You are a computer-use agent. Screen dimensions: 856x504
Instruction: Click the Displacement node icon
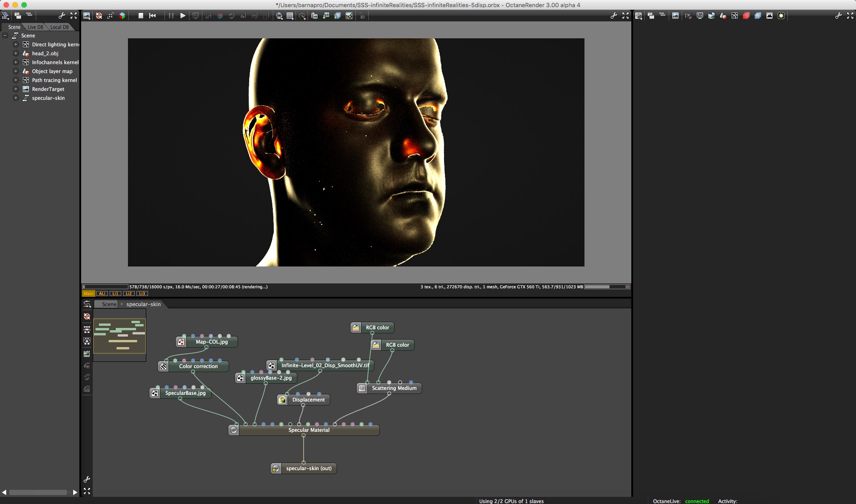[x=282, y=400]
